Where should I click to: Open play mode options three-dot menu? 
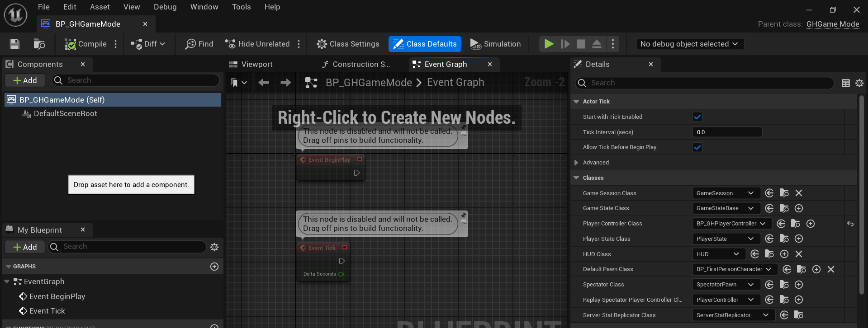(613, 44)
